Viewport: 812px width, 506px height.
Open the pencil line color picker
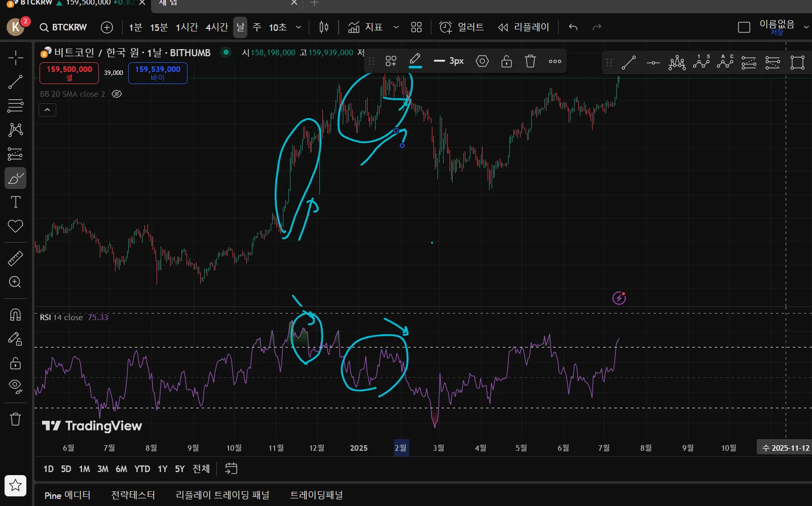(415, 61)
